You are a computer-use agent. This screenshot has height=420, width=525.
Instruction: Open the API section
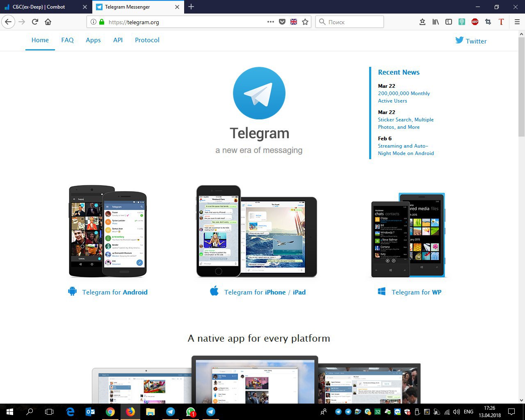pyautogui.click(x=118, y=40)
